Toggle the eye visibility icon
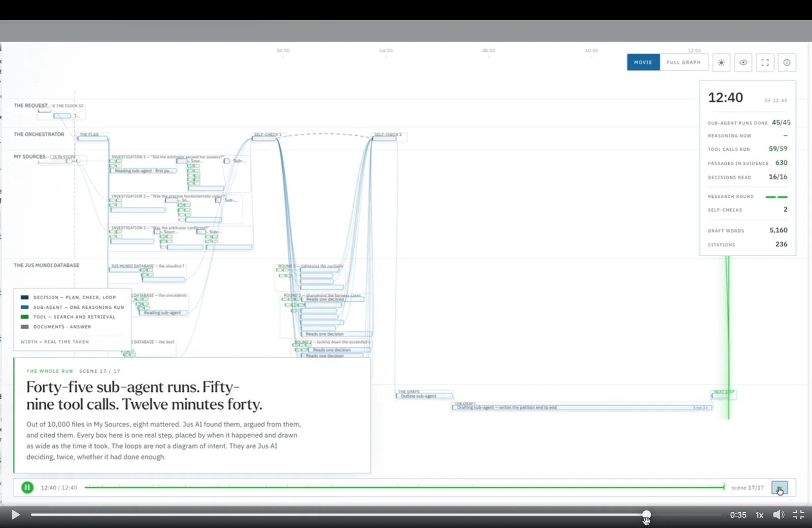The image size is (812, 528). (x=743, y=62)
